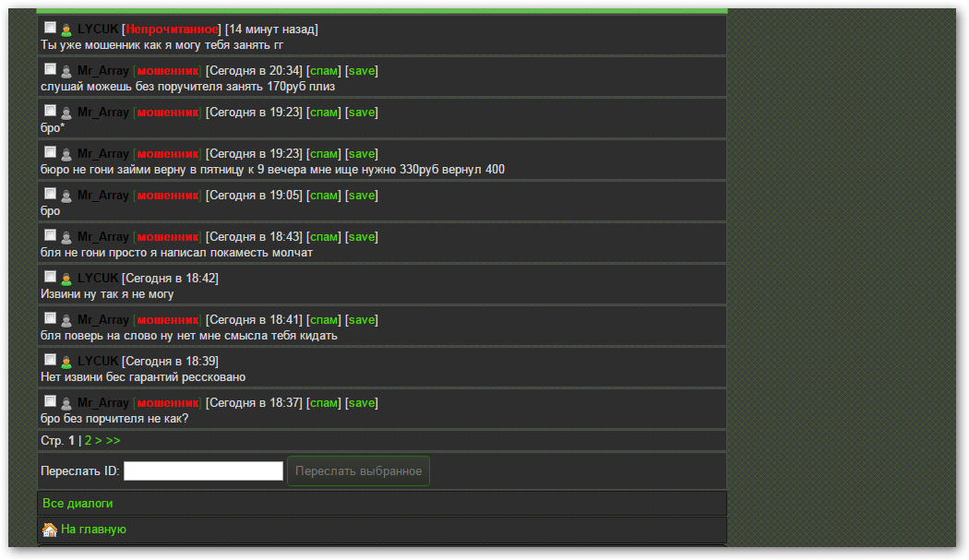Visit Mr_Array's profile from the 18:41 message

(103, 319)
